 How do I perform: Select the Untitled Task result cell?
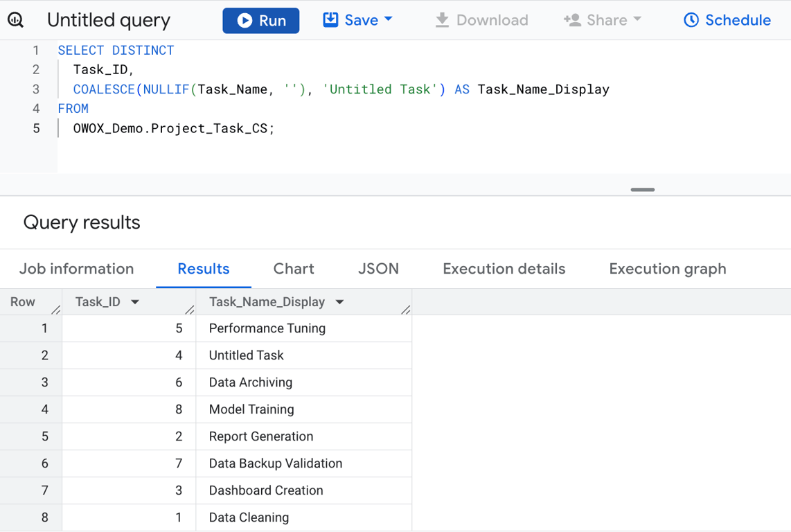tap(303, 355)
